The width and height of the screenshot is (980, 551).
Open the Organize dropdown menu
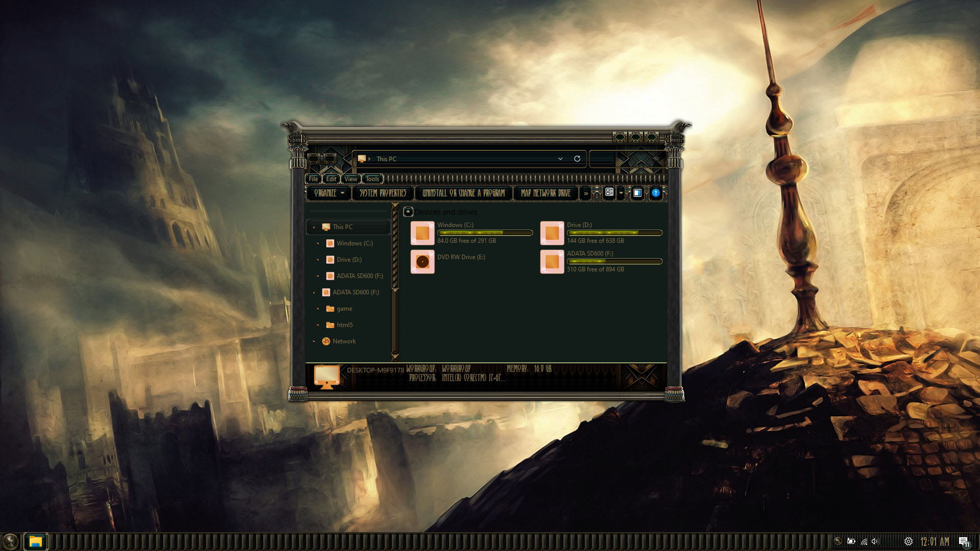(x=329, y=193)
